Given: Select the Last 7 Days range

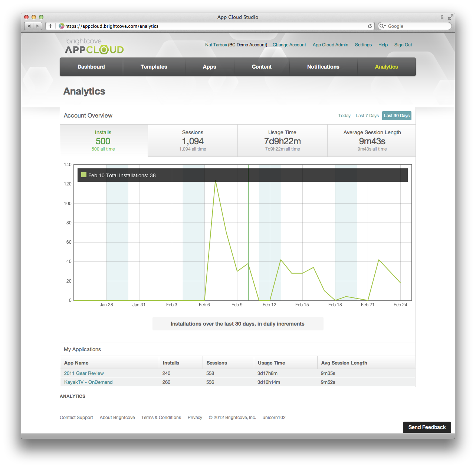Looking at the screenshot, I should point(367,116).
